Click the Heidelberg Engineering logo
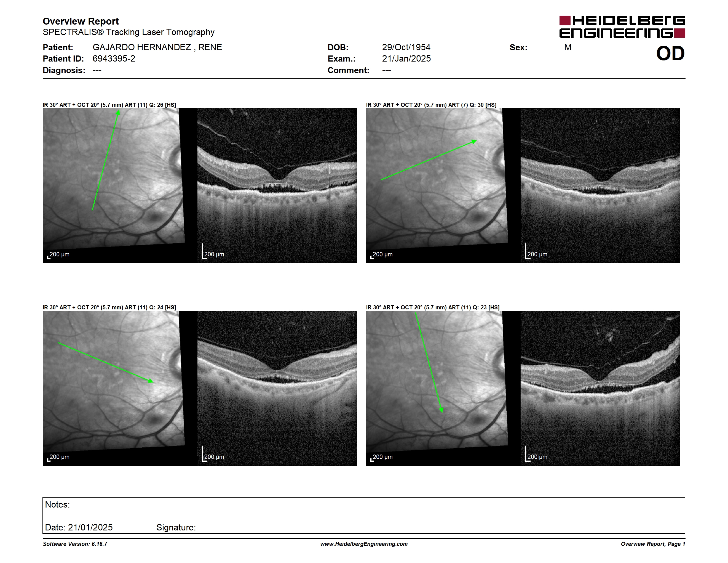Image resolution: width=728 pixels, height=563 pixels. pos(622,27)
